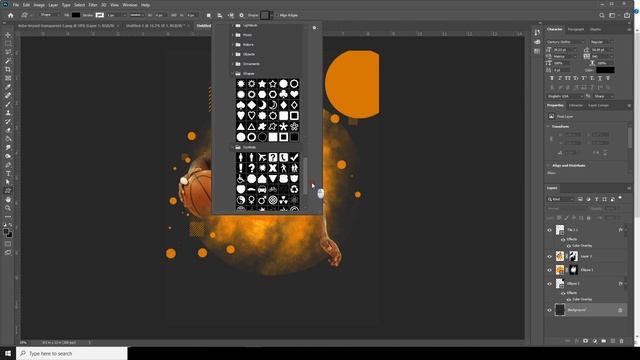Open path operations in options bar
This screenshot has height=360, width=640.
tap(209, 15)
